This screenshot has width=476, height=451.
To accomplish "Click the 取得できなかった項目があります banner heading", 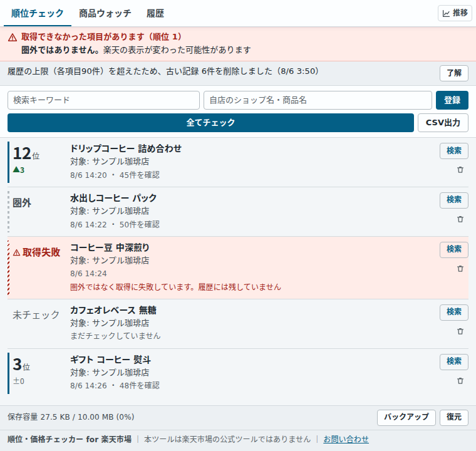I will [101, 37].
